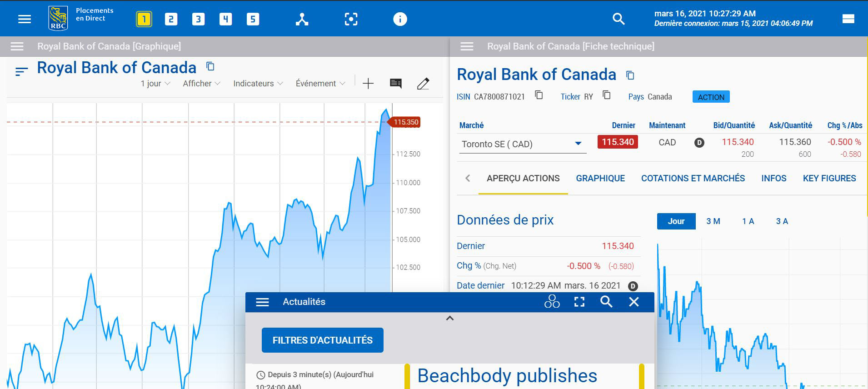This screenshot has width=868, height=389.
Task: Copy the ticker RY
Action: coord(606,95)
